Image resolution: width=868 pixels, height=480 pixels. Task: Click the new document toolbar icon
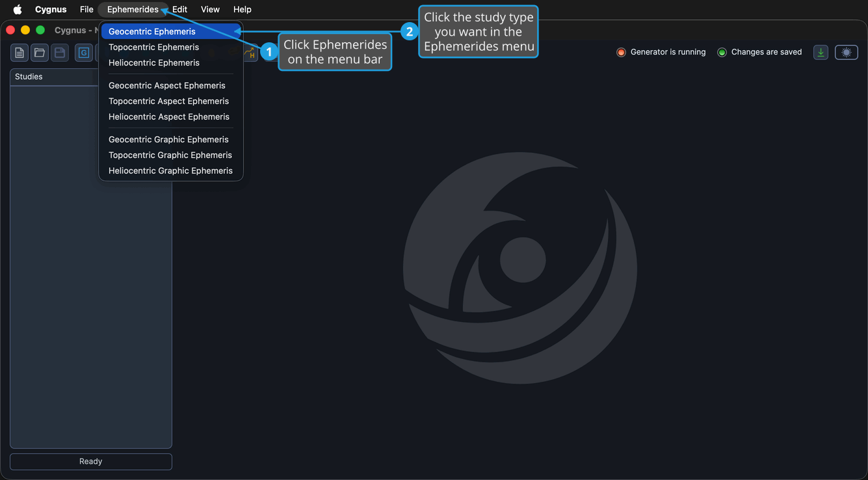(20, 53)
